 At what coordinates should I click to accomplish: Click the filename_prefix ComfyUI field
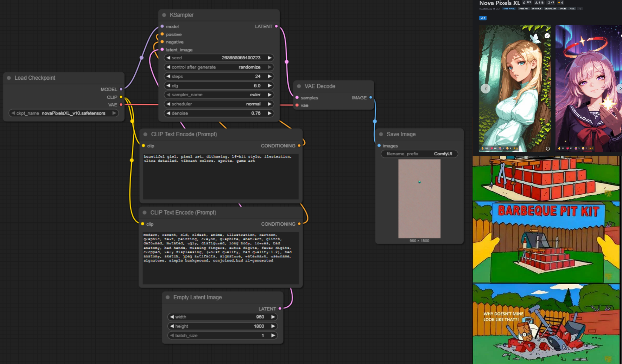tap(419, 154)
